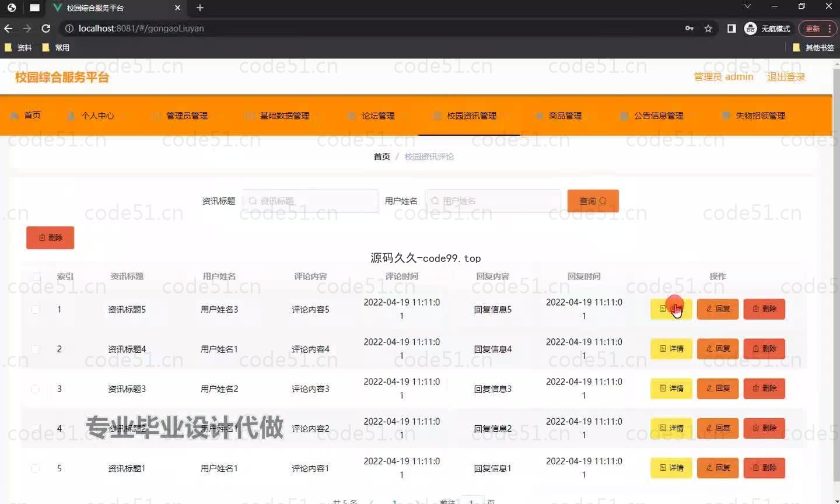Click 删除 for row 资讯标题2
The width and height of the screenshot is (840, 504).
coord(765,428)
